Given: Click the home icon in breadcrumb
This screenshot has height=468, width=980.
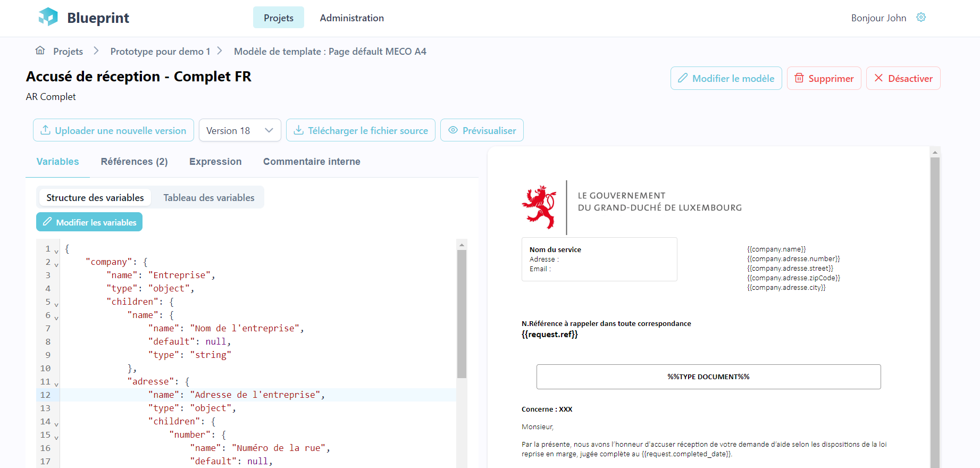Looking at the screenshot, I should click(x=40, y=51).
